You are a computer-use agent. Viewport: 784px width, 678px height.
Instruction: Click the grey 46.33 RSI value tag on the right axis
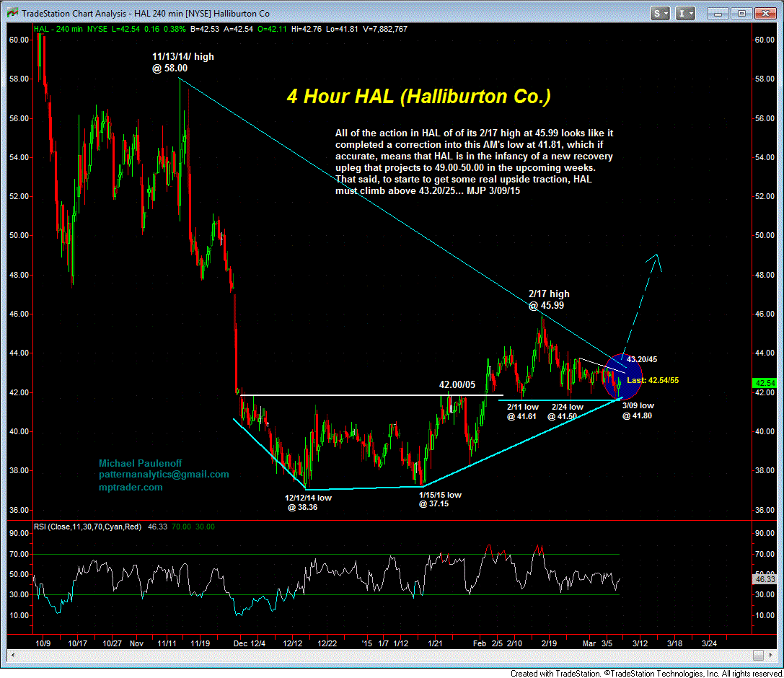click(764, 579)
